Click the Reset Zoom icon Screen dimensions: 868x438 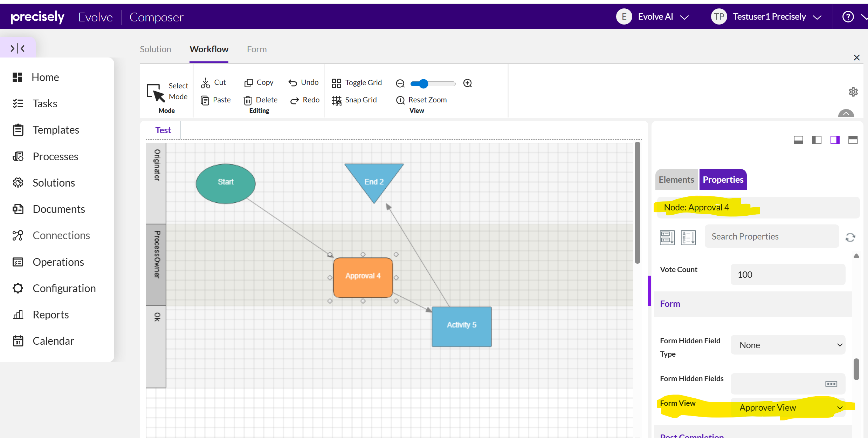[x=400, y=100]
